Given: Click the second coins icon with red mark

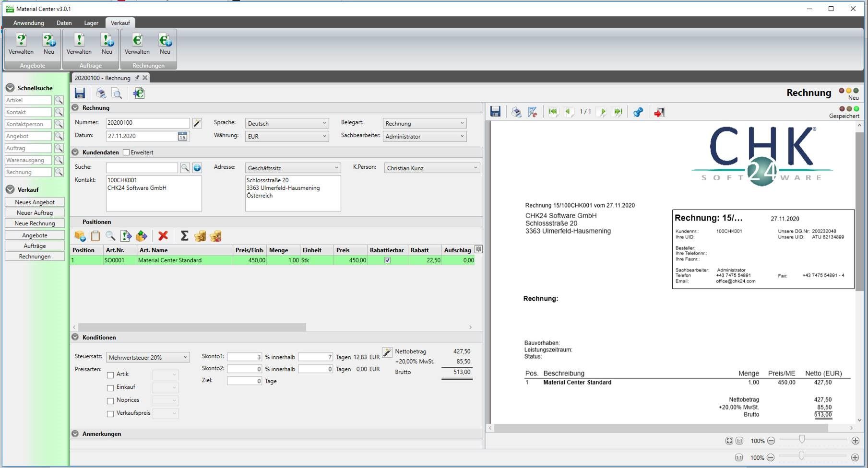Looking at the screenshot, I should click(216, 236).
